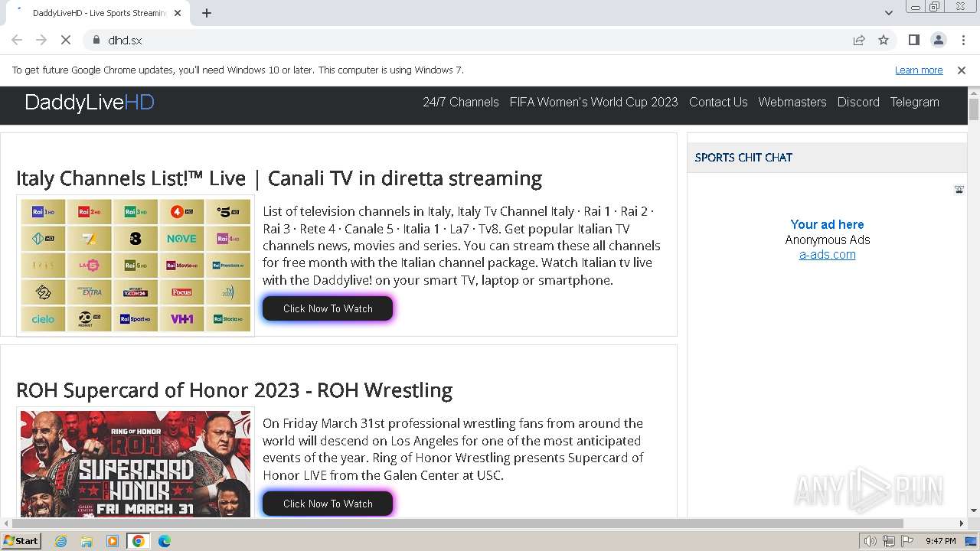Share this page icon
Viewport: 980px width, 551px height.
tap(859, 40)
